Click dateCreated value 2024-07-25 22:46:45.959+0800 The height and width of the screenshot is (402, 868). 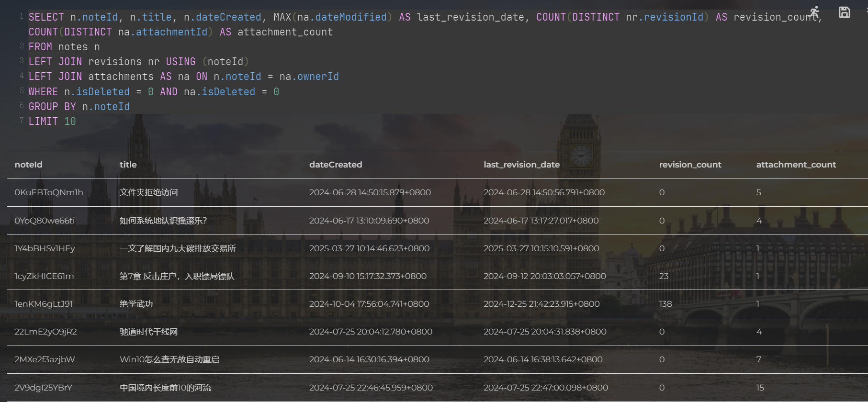(x=371, y=388)
